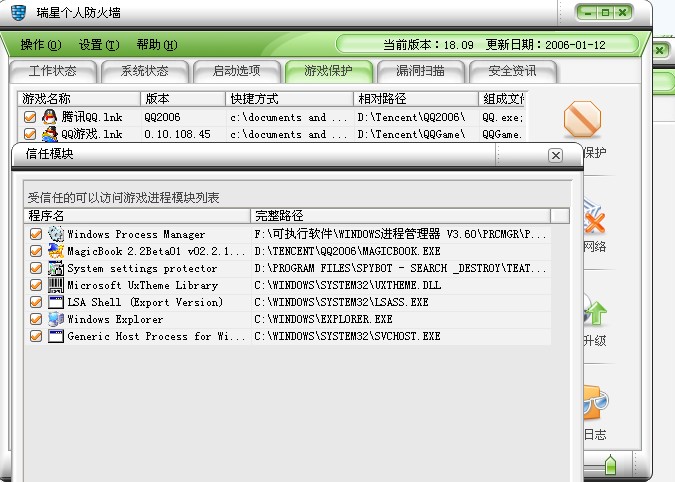Viewport: 675px width, 482px height.
Task: Toggle Windows Process Manager trusted checkbox
Action: click(x=36, y=234)
